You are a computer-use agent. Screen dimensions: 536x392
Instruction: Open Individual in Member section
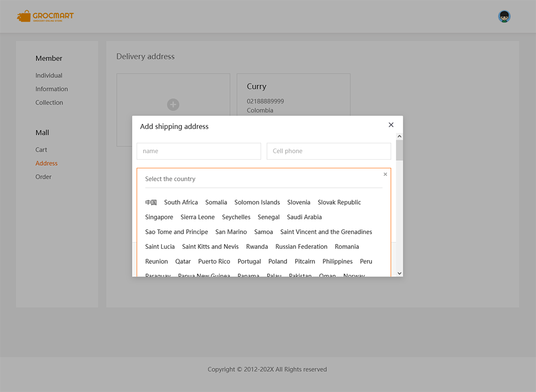click(x=49, y=76)
